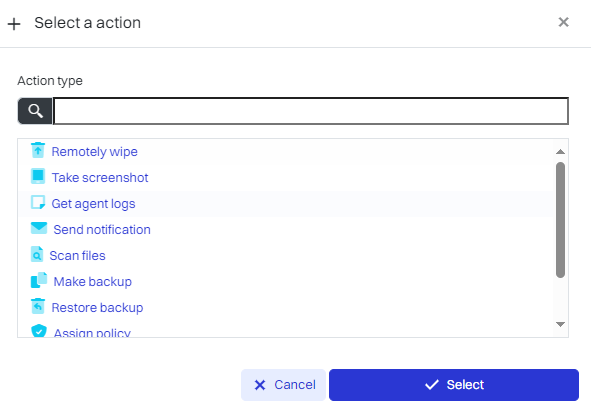Click the action list scrollbar thumb
This screenshot has height=410, width=591.
(560, 220)
